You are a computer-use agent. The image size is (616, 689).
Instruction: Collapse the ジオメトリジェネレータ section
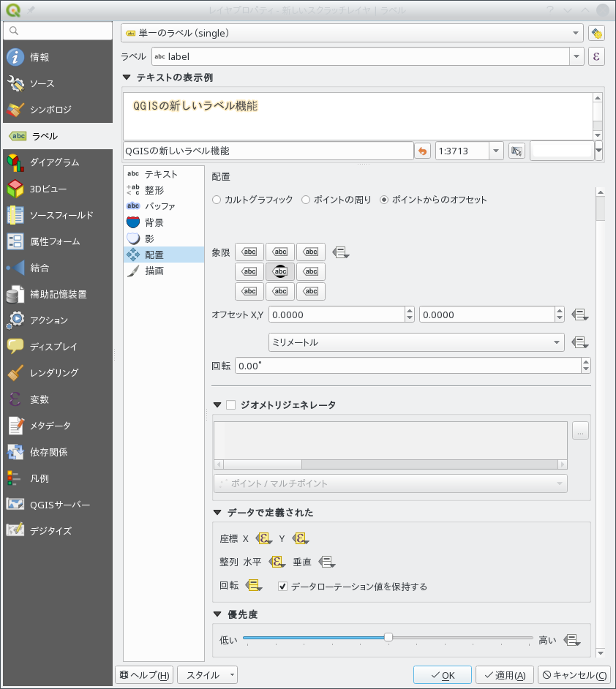217,404
